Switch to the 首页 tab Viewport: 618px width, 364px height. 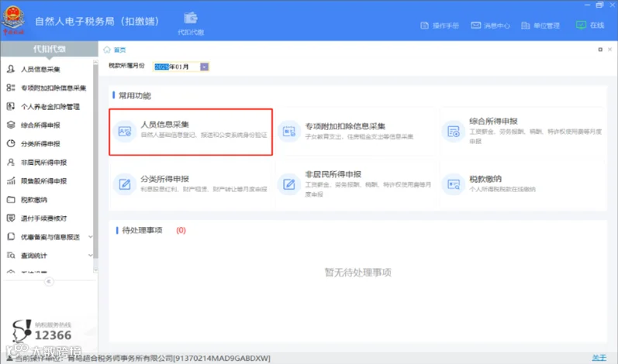pyautogui.click(x=119, y=50)
